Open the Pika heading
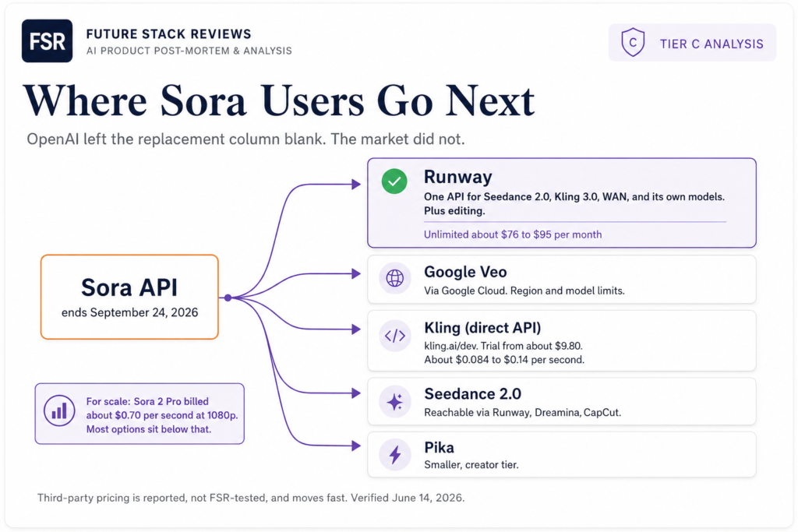Screen dimensions: 798x532 point(439,448)
